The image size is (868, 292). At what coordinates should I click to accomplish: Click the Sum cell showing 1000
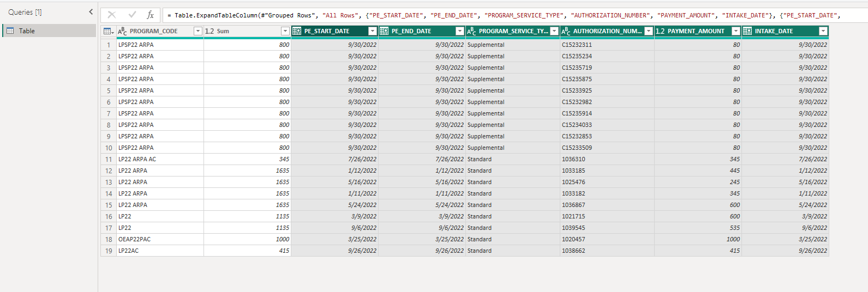247,239
